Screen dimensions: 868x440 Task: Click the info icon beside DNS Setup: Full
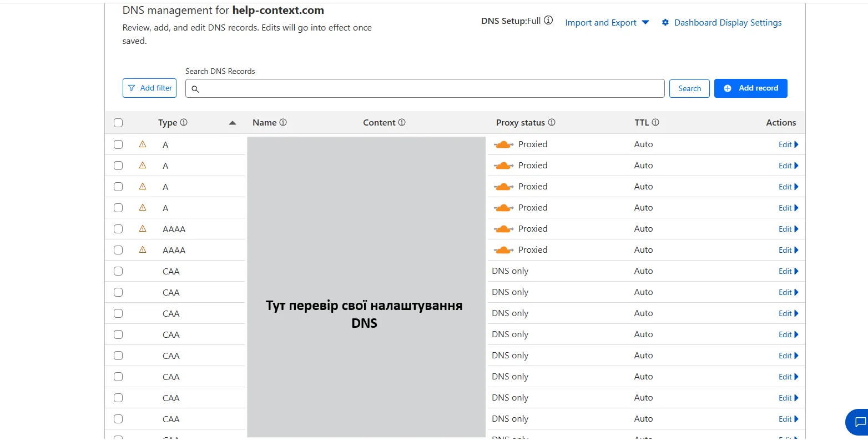click(x=548, y=21)
